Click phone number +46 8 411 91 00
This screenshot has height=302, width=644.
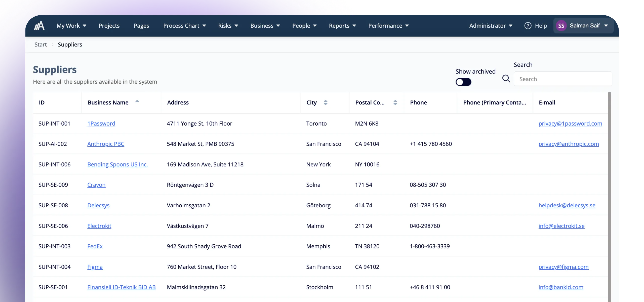[430, 287]
